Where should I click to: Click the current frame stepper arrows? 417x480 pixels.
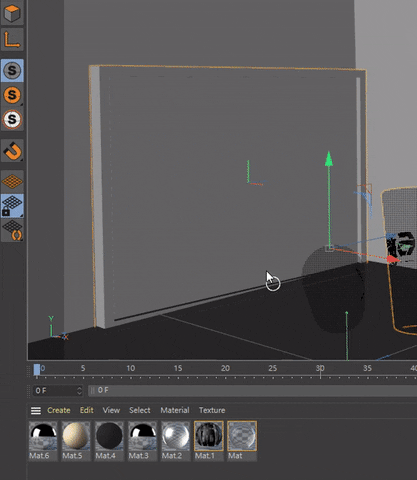[79, 390]
